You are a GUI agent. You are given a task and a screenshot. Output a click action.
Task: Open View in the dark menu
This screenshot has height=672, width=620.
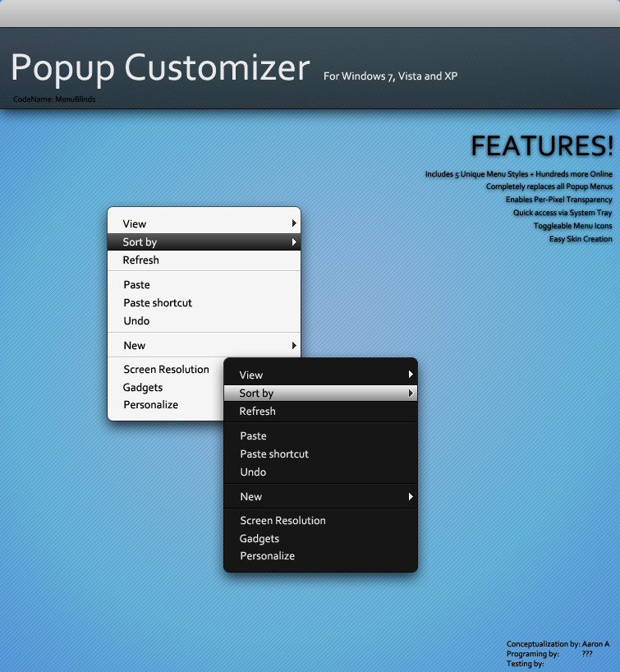tap(320, 375)
